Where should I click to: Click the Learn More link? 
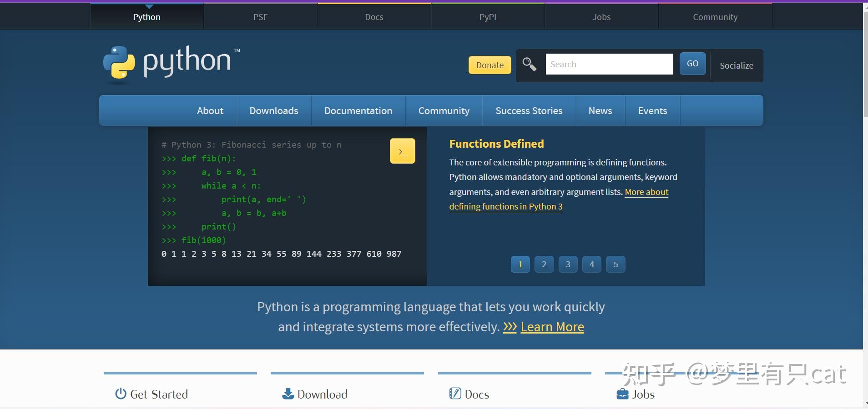point(552,326)
